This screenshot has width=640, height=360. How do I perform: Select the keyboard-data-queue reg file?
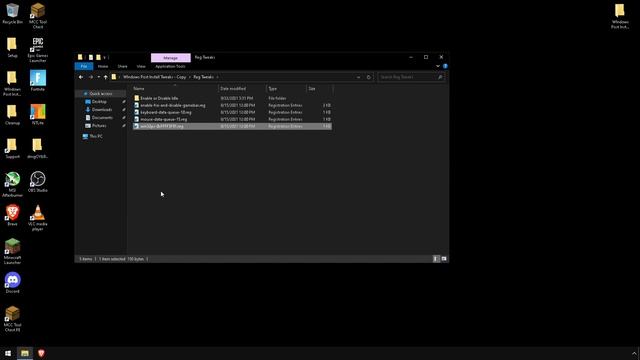point(232,112)
